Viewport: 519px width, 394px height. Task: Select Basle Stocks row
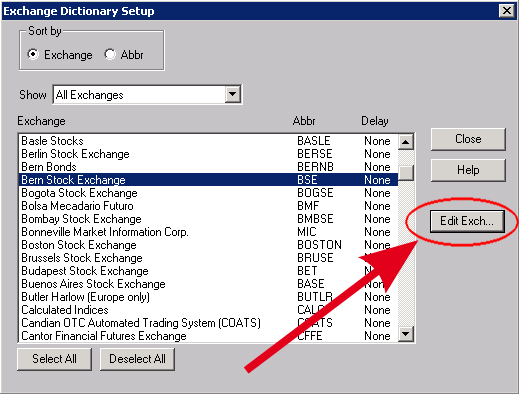pos(209,141)
